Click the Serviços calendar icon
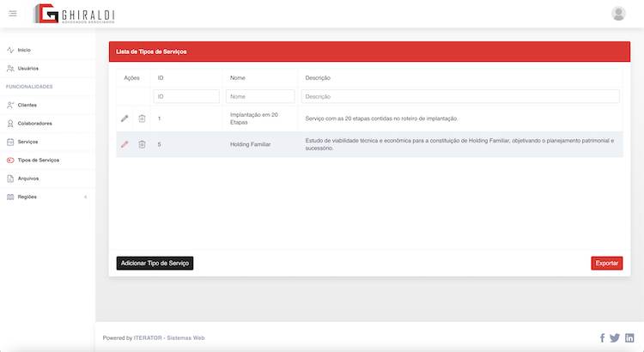Screen dimensions: 644x352 (10, 143)
